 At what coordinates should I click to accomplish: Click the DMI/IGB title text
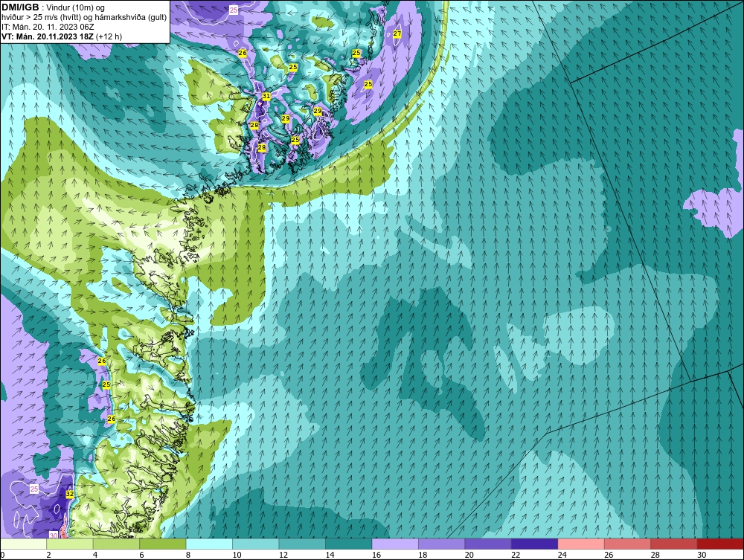pos(20,7)
